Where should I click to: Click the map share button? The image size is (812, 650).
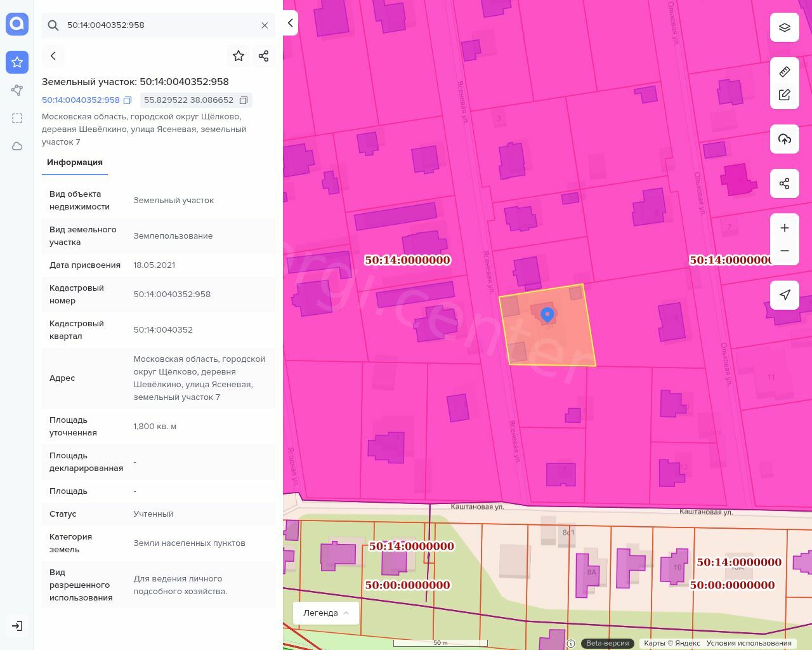point(785,183)
